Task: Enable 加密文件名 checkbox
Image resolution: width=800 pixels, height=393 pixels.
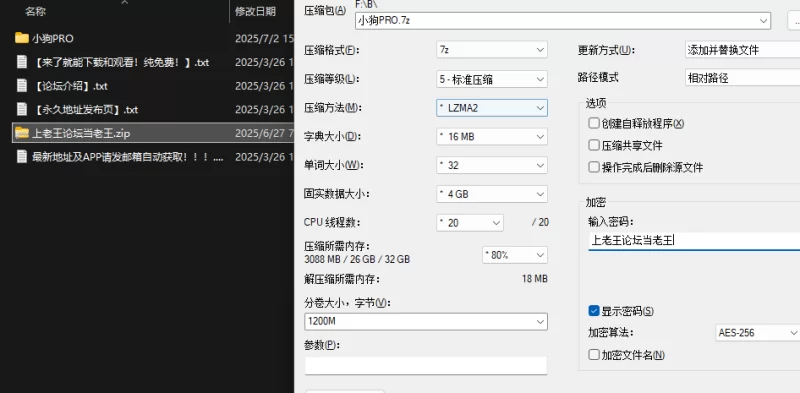Action: click(x=593, y=355)
